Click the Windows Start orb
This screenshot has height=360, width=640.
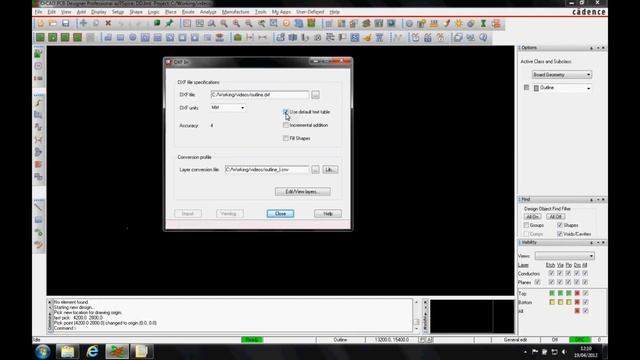(42, 351)
